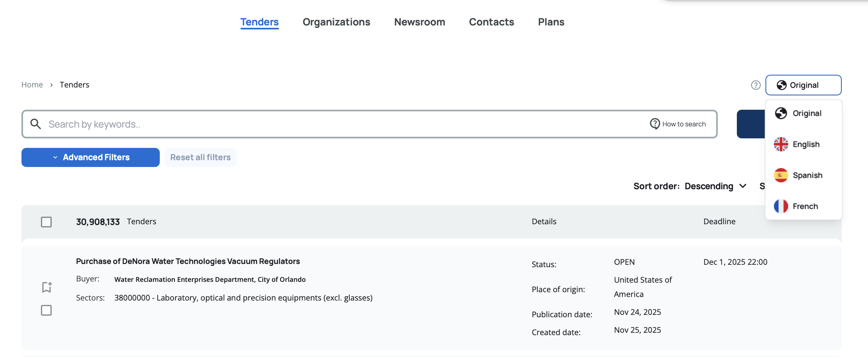Switch to the Organizations tab
The width and height of the screenshot is (868, 357).
336,22
